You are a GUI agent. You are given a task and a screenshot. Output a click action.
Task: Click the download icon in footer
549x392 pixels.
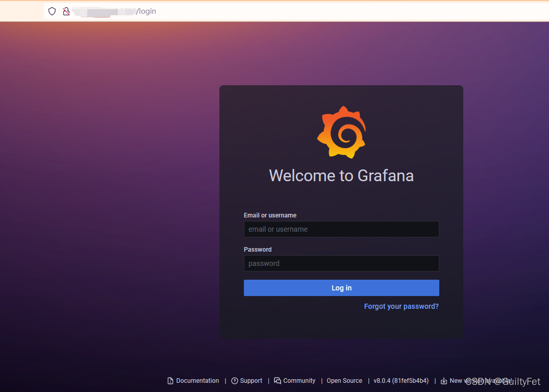coord(443,381)
